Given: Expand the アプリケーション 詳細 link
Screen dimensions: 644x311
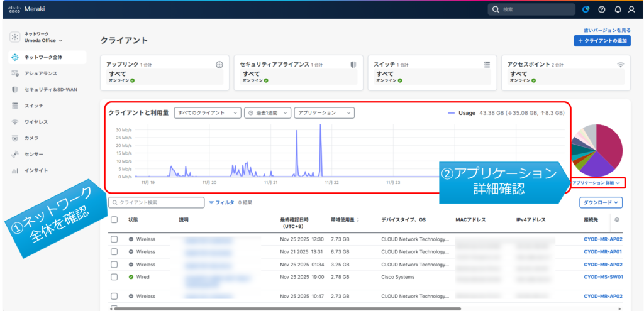Looking at the screenshot, I should (596, 183).
